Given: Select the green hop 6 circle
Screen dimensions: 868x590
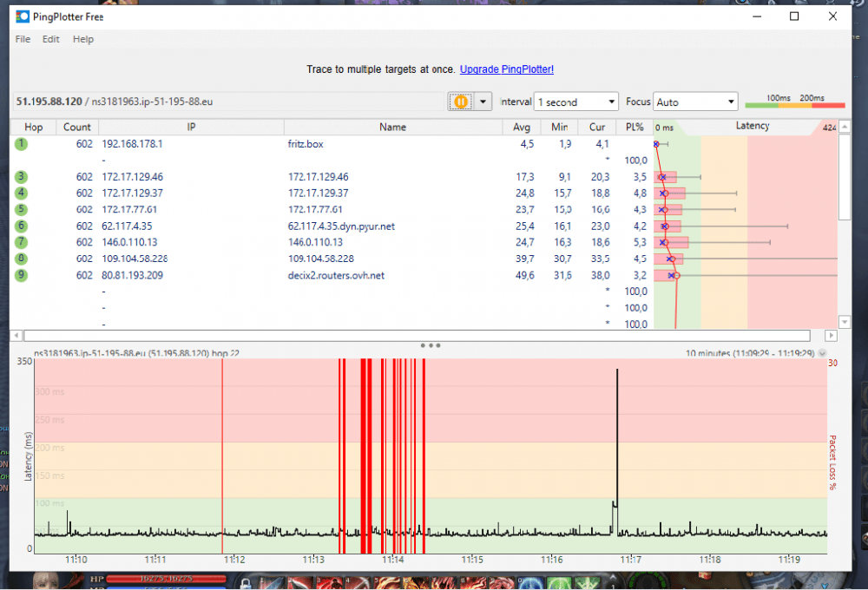Looking at the screenshot, I should click(x=21, y=226).
